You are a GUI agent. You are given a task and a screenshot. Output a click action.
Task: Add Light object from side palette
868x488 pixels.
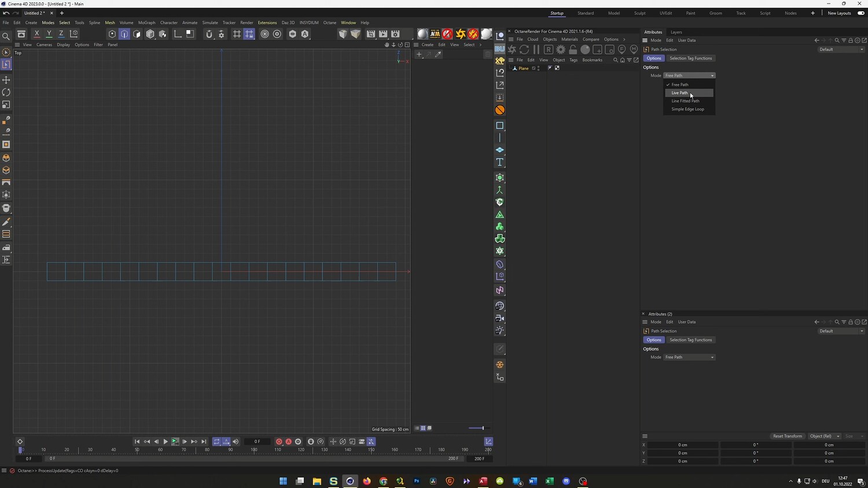click(x=500, y=331)
